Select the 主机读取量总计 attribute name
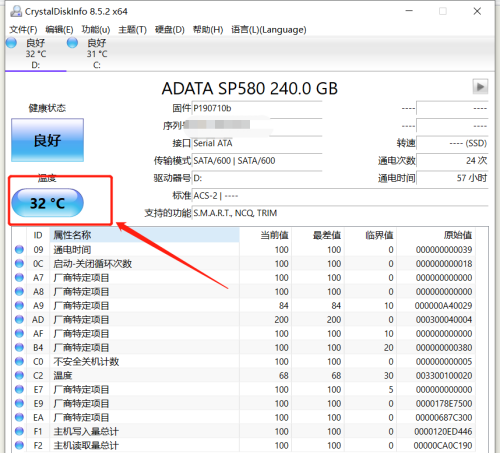This screenshot has width=500, height=453. 86,446
